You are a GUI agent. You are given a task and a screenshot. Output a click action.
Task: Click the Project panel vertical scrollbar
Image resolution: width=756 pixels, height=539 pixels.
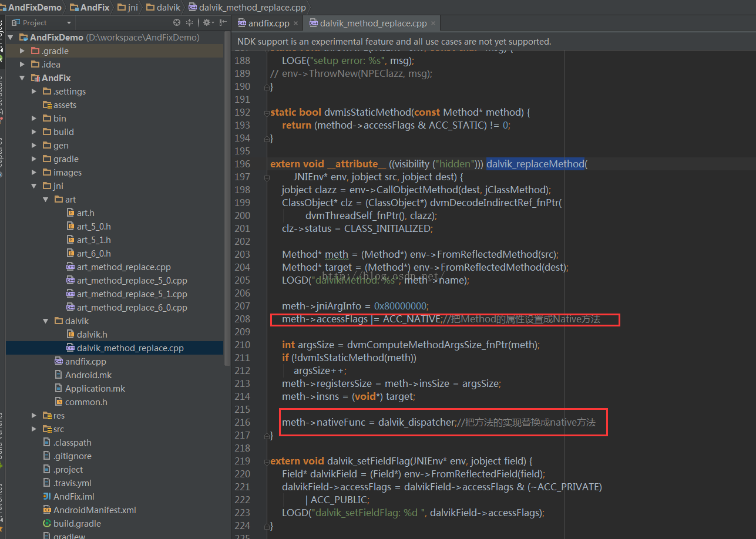227,200
